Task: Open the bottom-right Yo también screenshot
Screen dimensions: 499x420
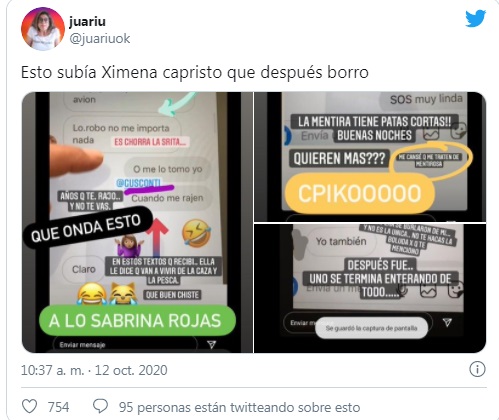Action: [x=370, y=288]
